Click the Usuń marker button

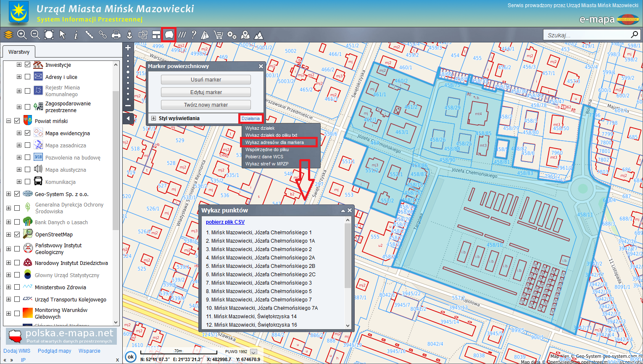pos(206,80)
